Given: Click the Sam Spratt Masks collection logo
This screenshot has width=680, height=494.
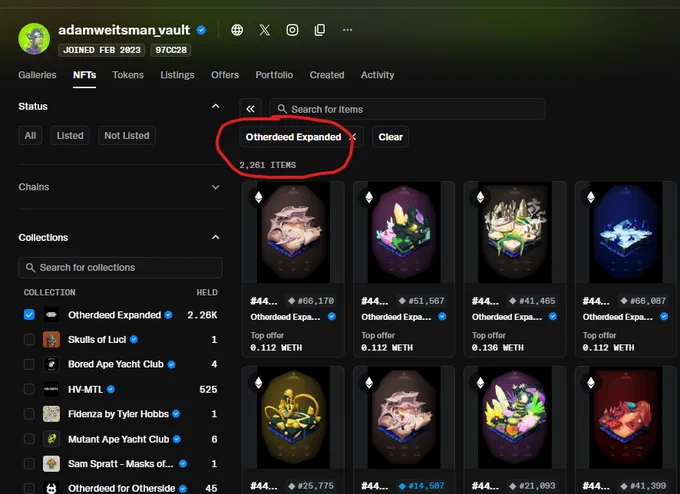Looking at the screenshot, I should pos(51,464).
